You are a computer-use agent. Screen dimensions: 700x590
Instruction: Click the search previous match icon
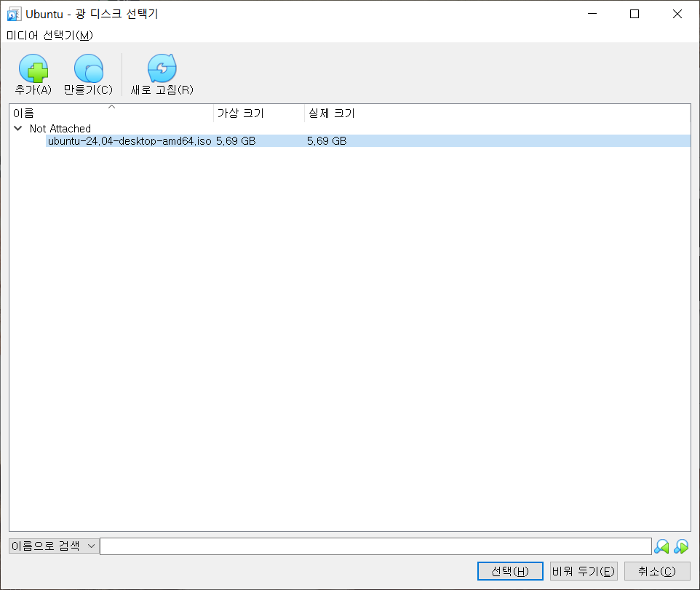pyautogui.click(x=661, y=546)
